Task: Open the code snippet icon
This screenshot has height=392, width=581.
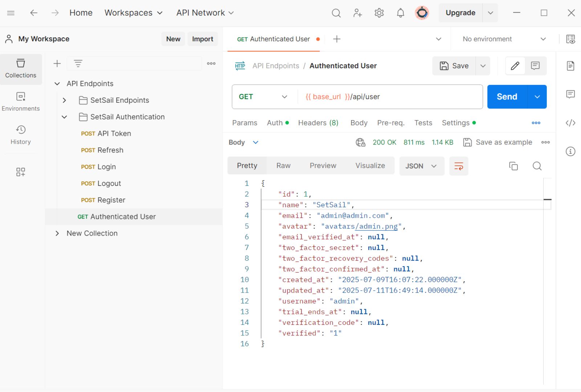Action: 570,123
